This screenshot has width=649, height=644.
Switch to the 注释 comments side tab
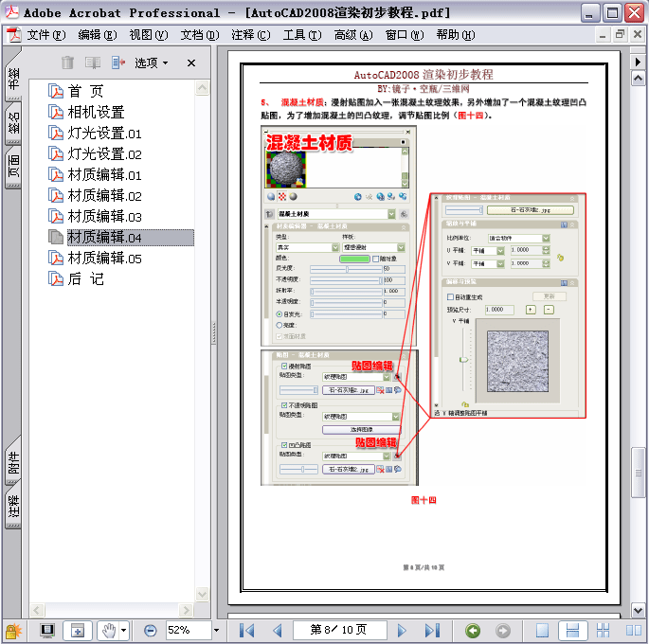pyautogui.click(x=13, y=507)
